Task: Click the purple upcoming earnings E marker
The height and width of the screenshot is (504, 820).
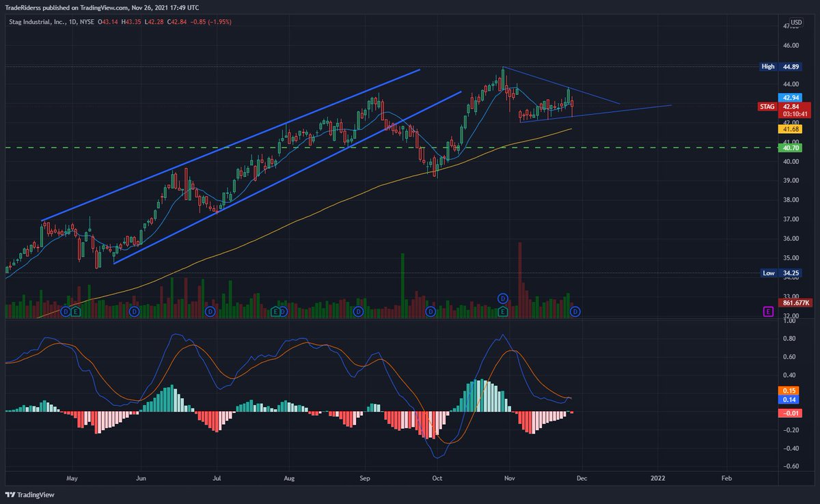Action: point(768,311)
